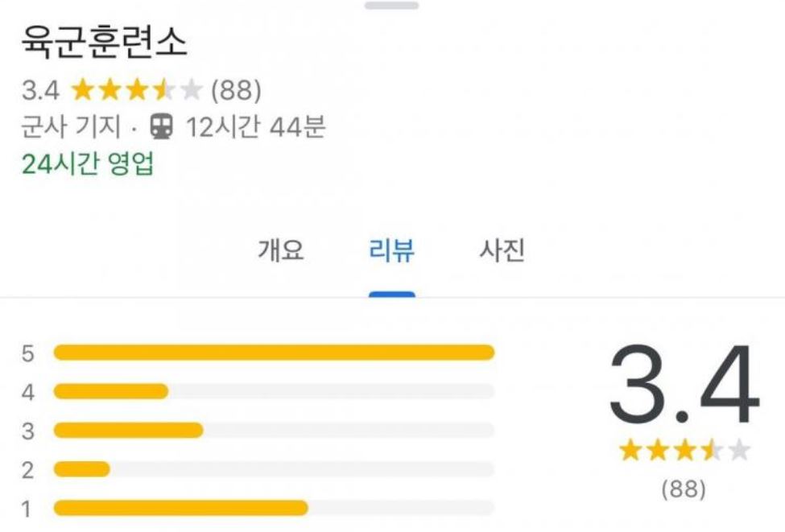The width and height of the screenshot is (785, 532).
Task: Tap the 24시간 영업 hours text
Action: [x=88, y=163]
